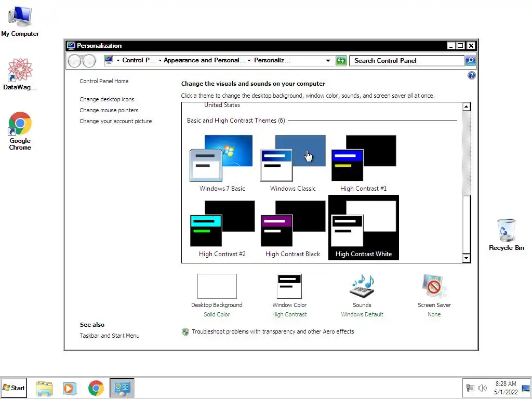Click the Control Panel address bar icon

click(x=109, y=60)
